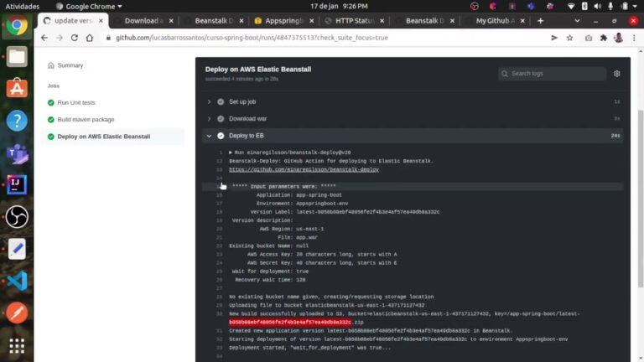Switch to the Appspringboot tab
This screenshot has width=644, height=362.
(284, 20)
